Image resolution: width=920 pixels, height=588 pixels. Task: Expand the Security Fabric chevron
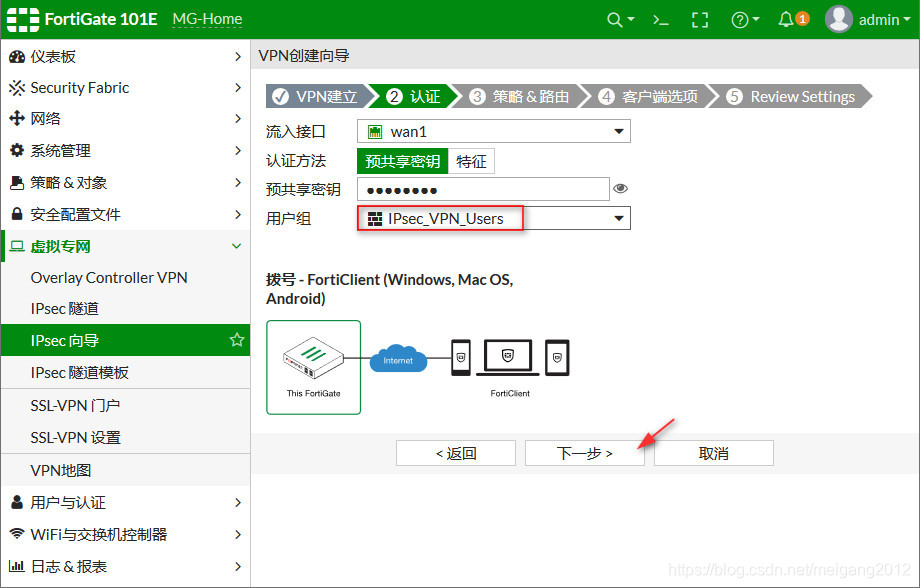click(x=238, y=87)
